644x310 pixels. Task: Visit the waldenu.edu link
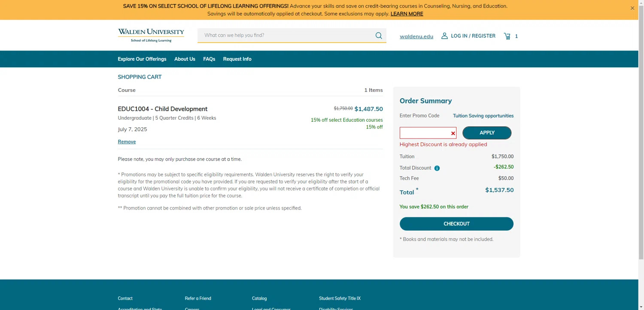[x=416, y=36]
